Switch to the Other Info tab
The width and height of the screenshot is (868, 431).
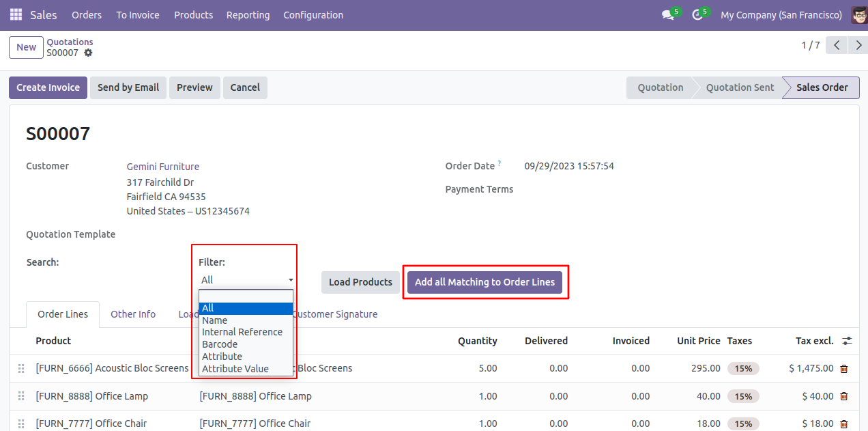pos(133,314)
